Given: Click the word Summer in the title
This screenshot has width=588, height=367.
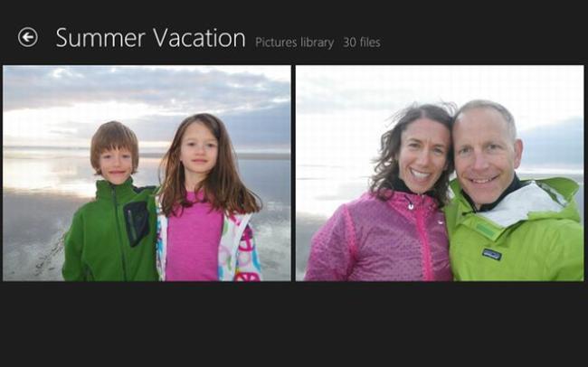Looking at the screenshot, I should (x=100, y=38).
